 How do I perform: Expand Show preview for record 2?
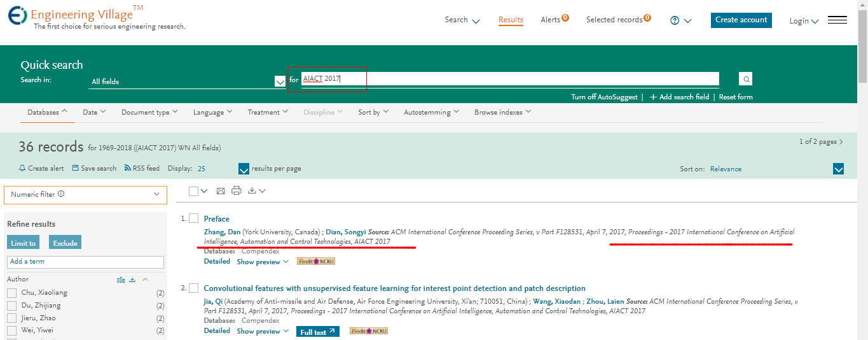263,331
